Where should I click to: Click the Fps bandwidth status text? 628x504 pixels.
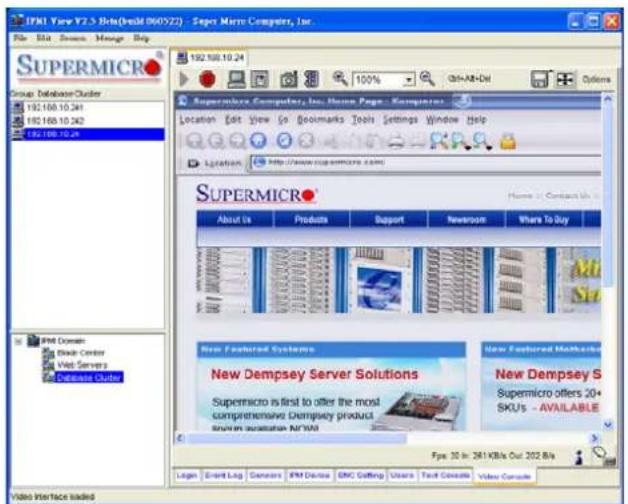493,456
